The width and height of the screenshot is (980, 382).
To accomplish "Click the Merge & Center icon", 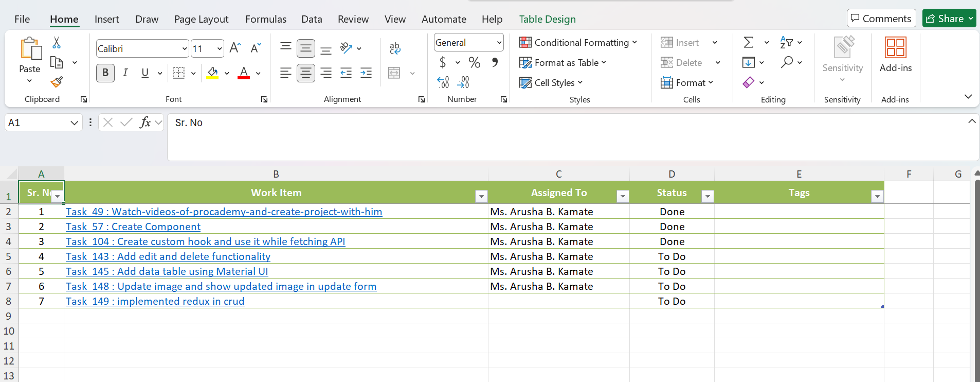I will [394, 73].
